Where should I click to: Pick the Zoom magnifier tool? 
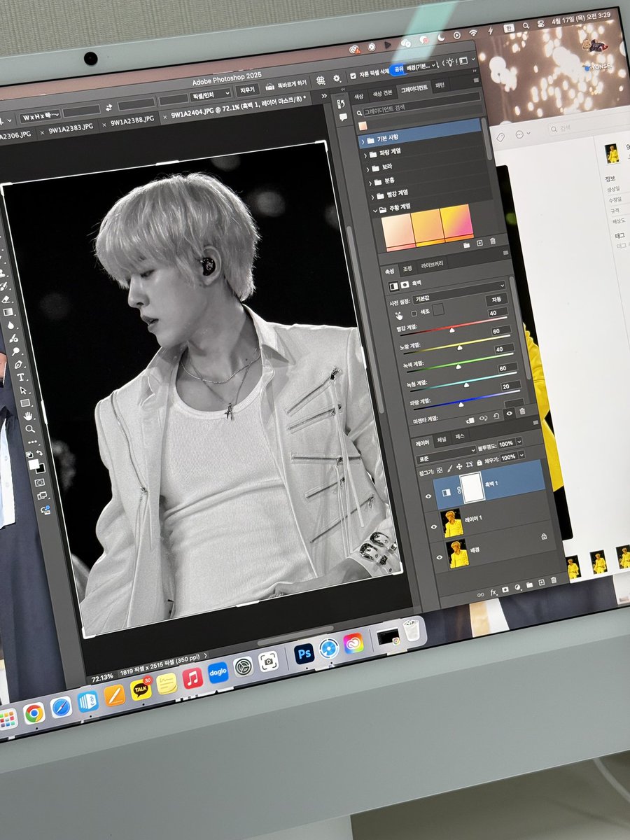[30, 429]
